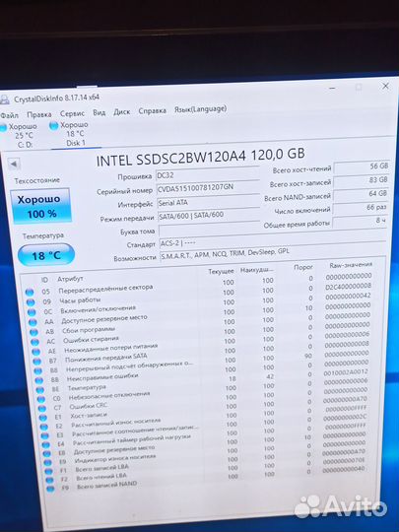Click the status icon of row 09

31,302
